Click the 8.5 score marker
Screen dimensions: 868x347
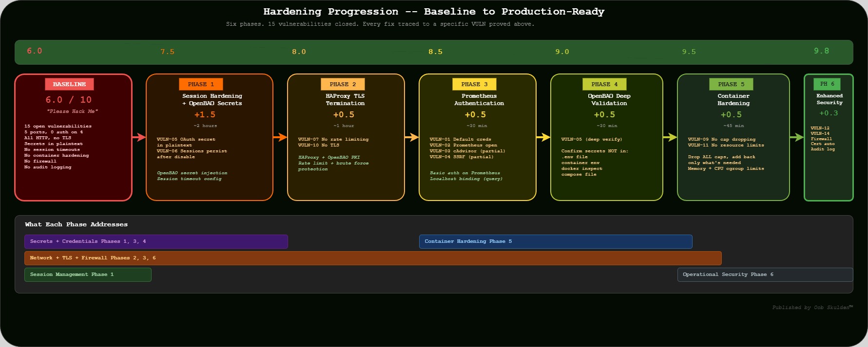[x=435, y=52]
